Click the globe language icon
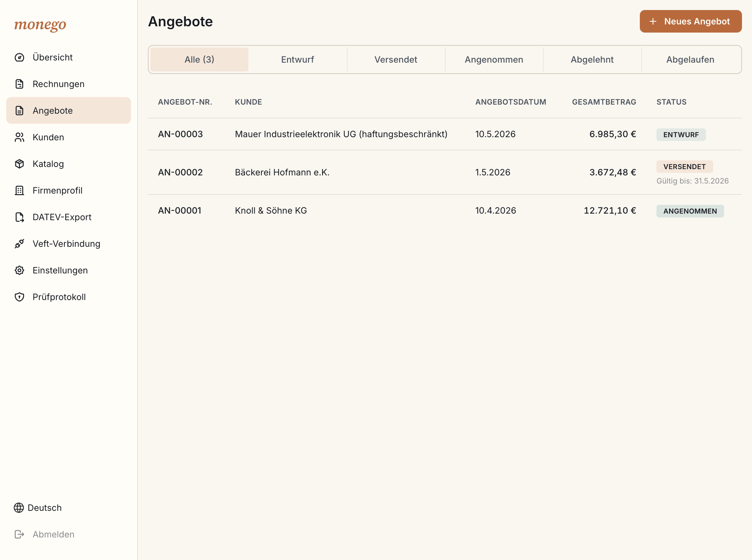 (x=19, y=508)
